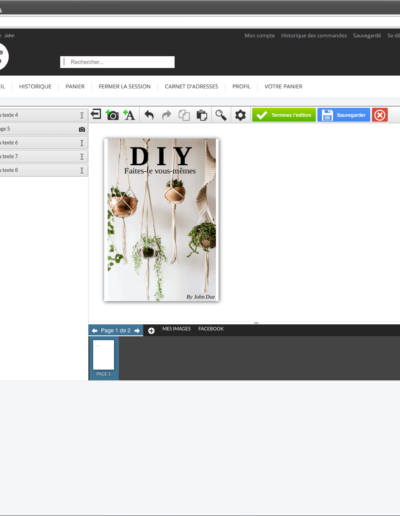400x516 pixels.
Task: Select the image 5 layer row
Action: [43, 129]
